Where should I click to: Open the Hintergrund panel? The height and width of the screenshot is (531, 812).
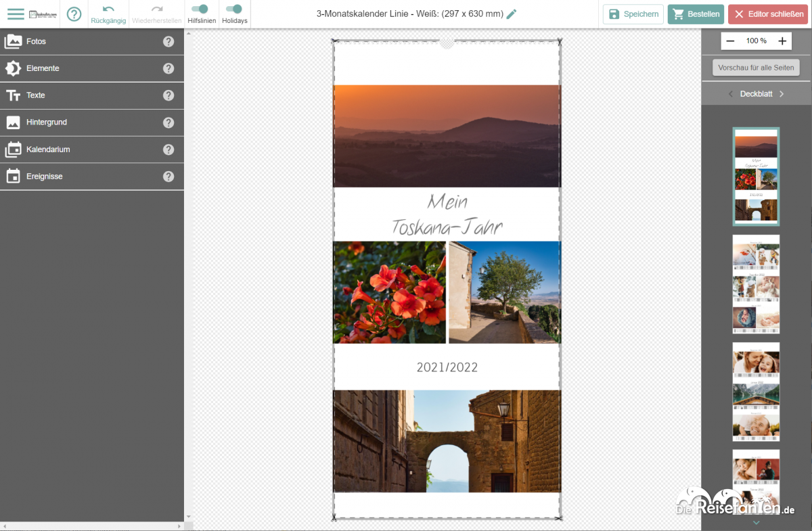tap(46, 122)
